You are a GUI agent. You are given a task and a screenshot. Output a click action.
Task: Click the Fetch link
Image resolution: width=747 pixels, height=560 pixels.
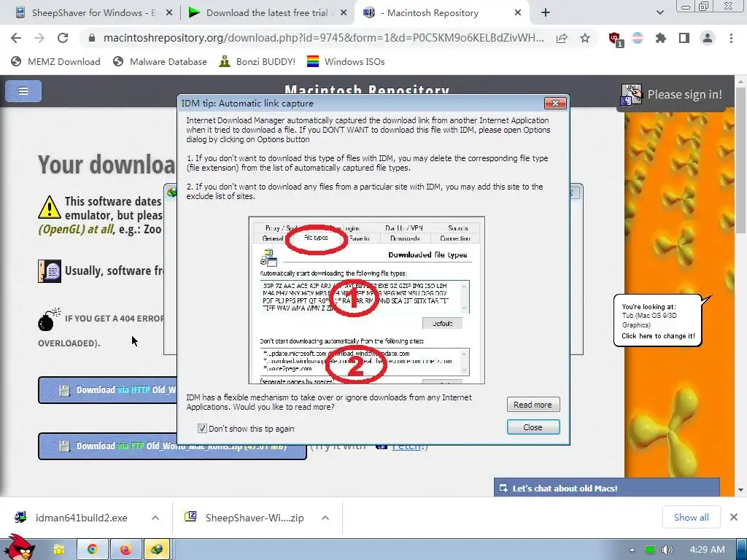[x=406, y=447]
